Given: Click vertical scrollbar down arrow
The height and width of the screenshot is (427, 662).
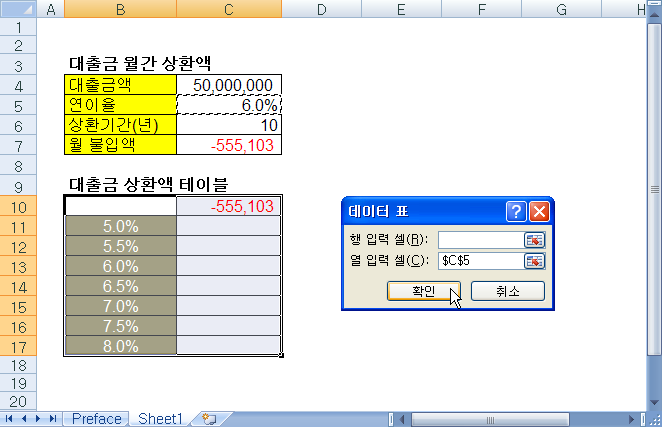Looking at the screenshot, I should (x=654, y=403).
